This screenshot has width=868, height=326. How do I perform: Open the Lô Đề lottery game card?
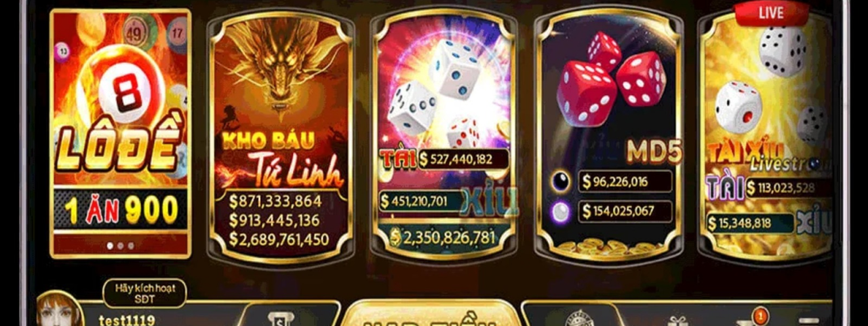point(120,134)
